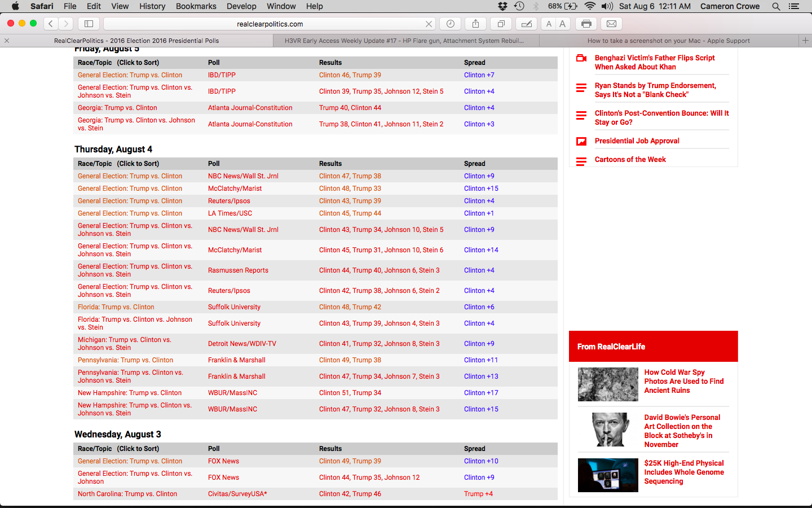This screenshot has height=508, width=812.
Task: Click the volume icon in menu bar
Action: (x=607, y=6)
